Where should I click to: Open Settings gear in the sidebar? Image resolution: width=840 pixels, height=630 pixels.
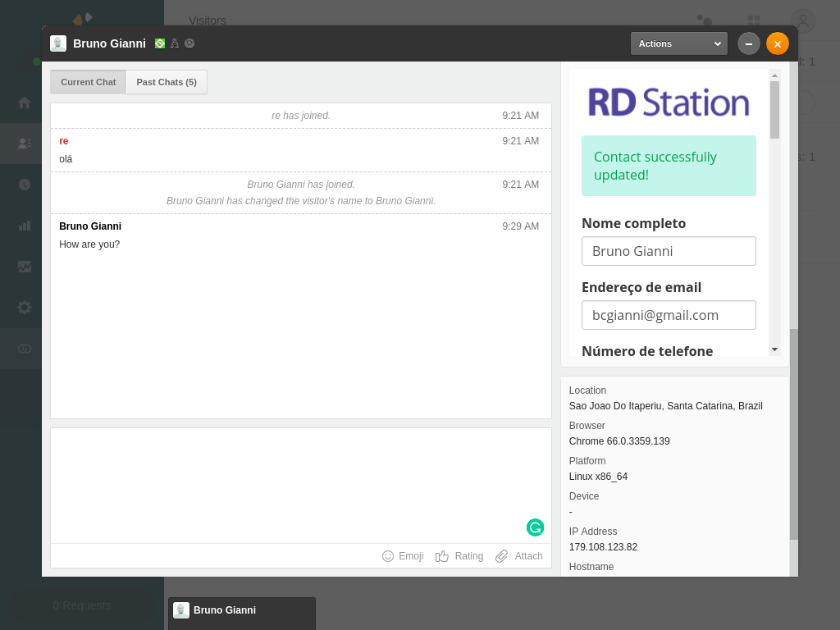click(25, 308)
